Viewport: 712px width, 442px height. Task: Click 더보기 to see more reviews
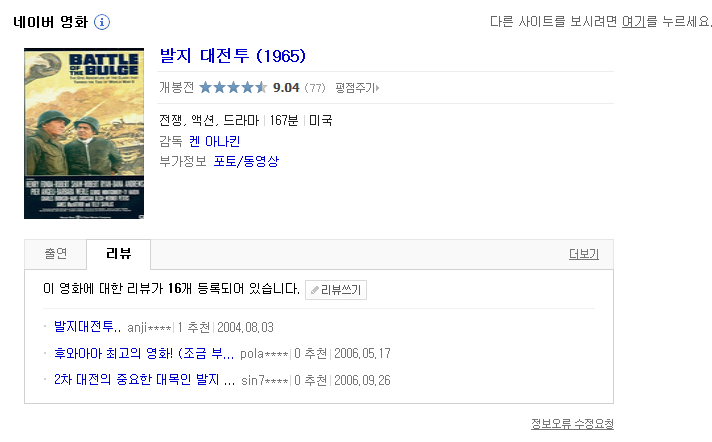tap(584, 254)
